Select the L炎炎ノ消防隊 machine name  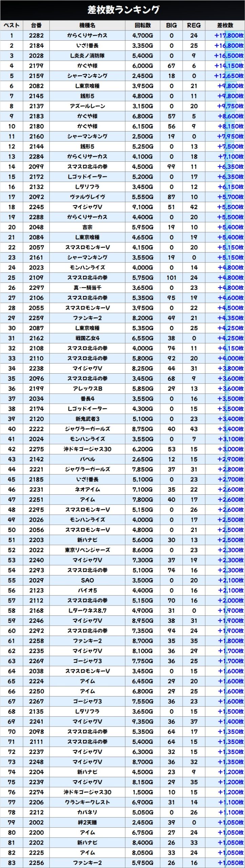pos(87,56)
